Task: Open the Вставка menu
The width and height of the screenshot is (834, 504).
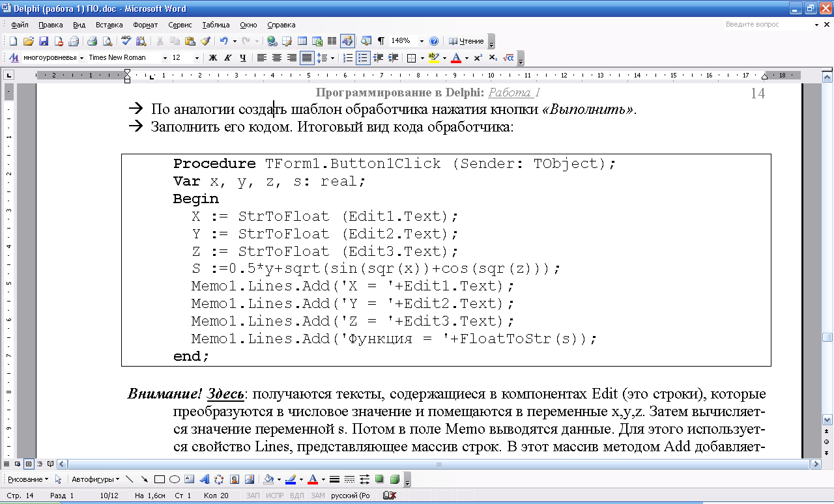Action: point(109,25)
